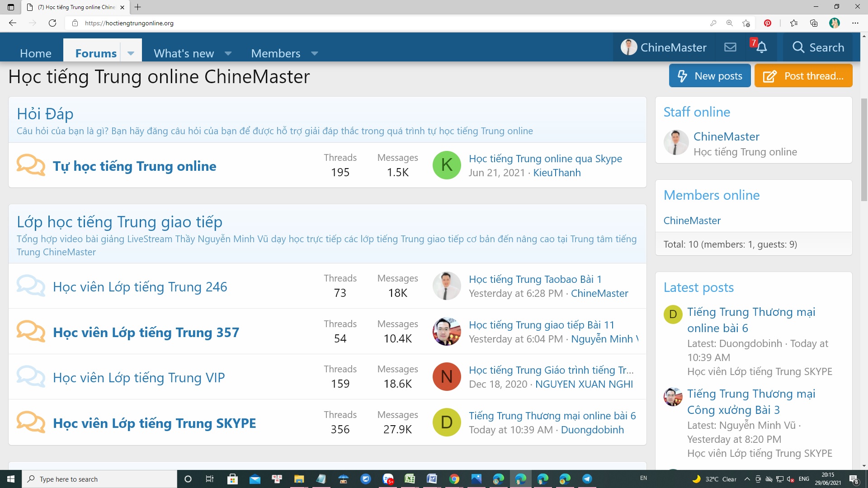Open the Members navigation tab

click(275, 53)
